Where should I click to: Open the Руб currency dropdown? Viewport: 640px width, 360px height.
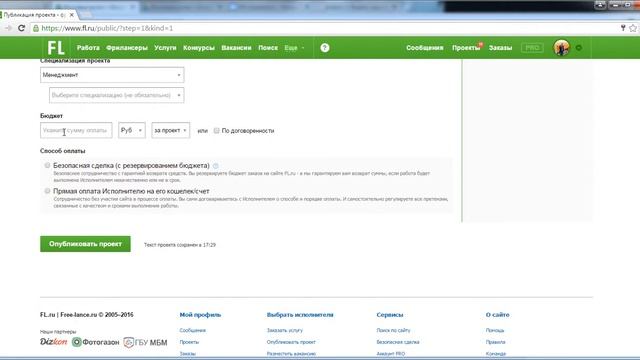132,130
